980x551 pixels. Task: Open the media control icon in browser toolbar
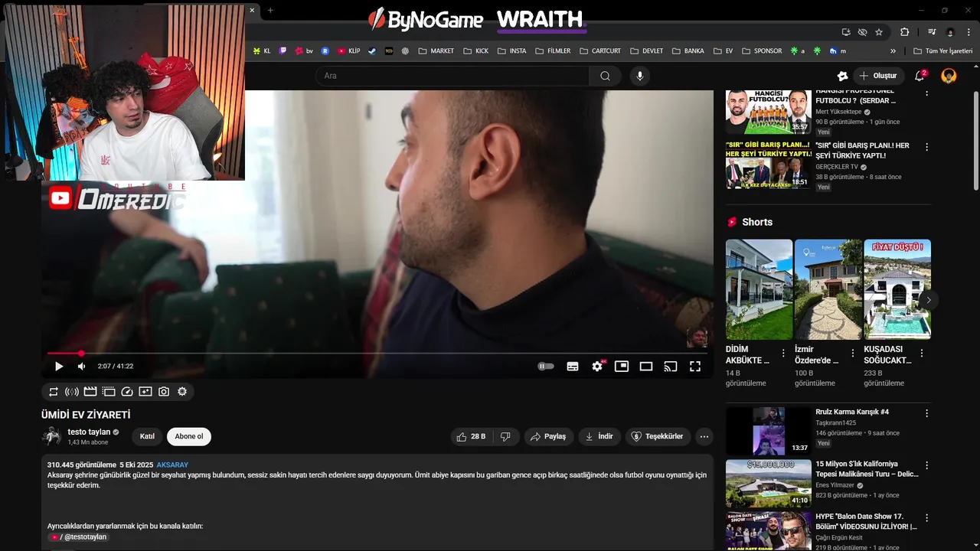coord(932,32)
